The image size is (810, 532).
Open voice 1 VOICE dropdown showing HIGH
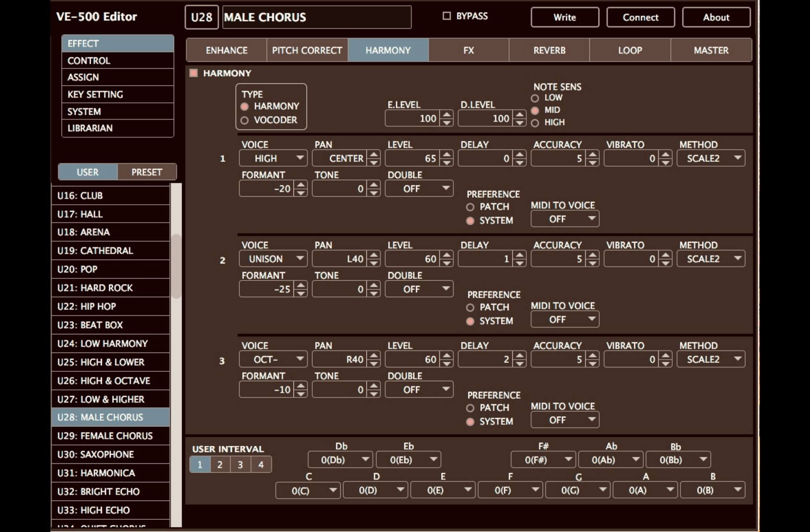click(273, 158)
